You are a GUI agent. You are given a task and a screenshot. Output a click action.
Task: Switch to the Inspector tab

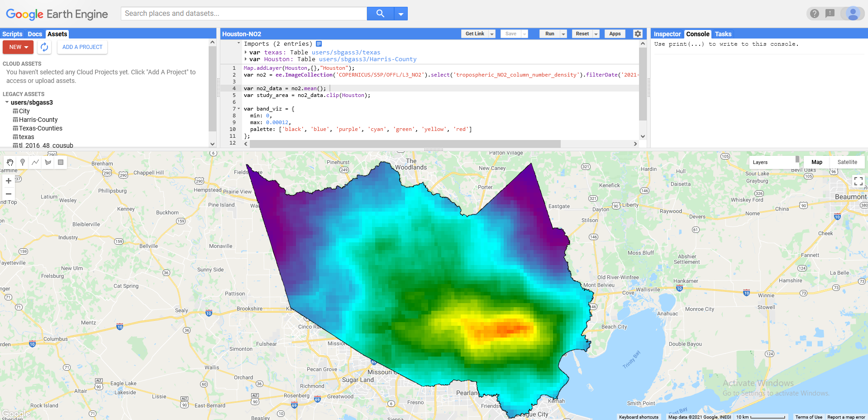coord(666,34)
